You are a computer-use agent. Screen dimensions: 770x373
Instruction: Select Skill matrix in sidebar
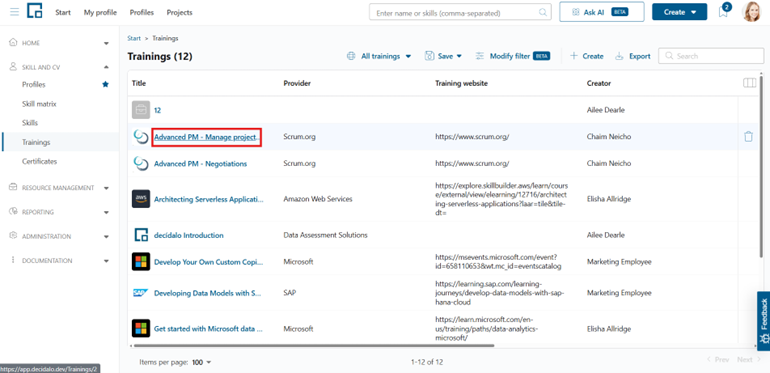click(39, 104)
